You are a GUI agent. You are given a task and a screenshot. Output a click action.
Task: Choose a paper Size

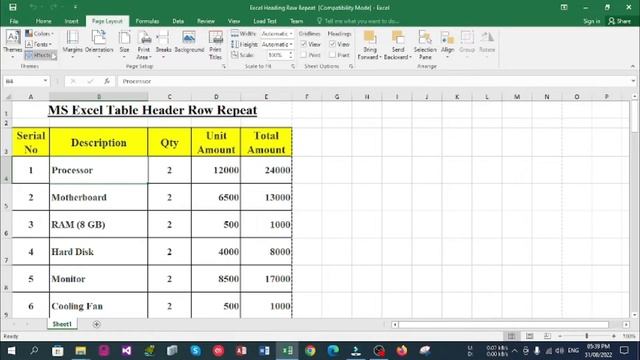click(x=124, y=44)
